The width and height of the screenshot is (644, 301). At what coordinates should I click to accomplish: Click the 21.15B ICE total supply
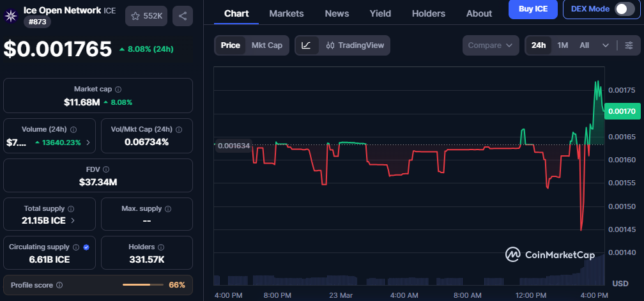tap(43, 220)
